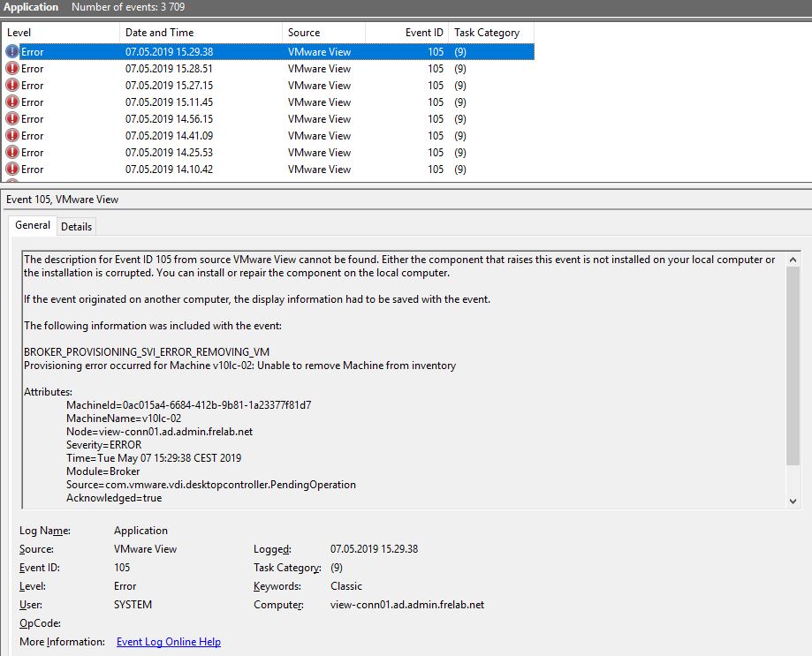Click the scroll-down arrow of the description pane

[793, 499]
